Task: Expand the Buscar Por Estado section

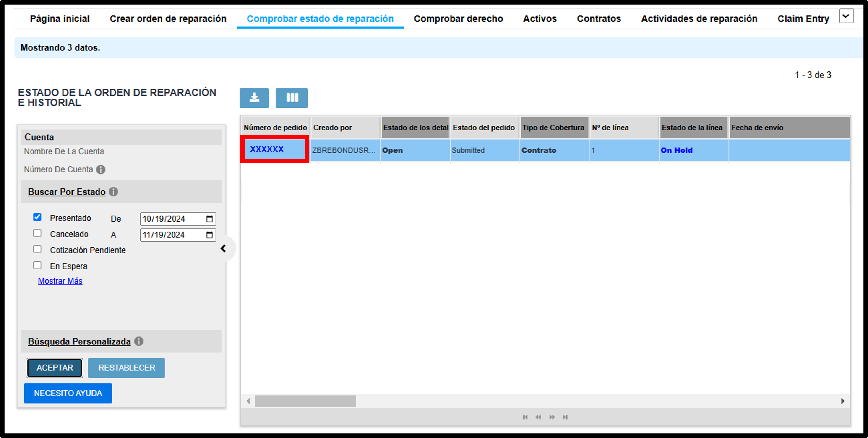Action: (x=67, y=192)
